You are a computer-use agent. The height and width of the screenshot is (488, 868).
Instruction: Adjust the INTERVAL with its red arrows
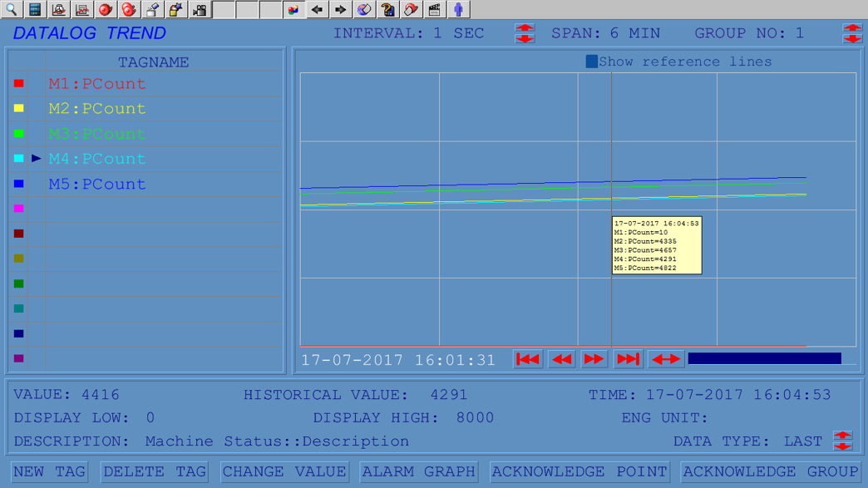pos(525,33)
